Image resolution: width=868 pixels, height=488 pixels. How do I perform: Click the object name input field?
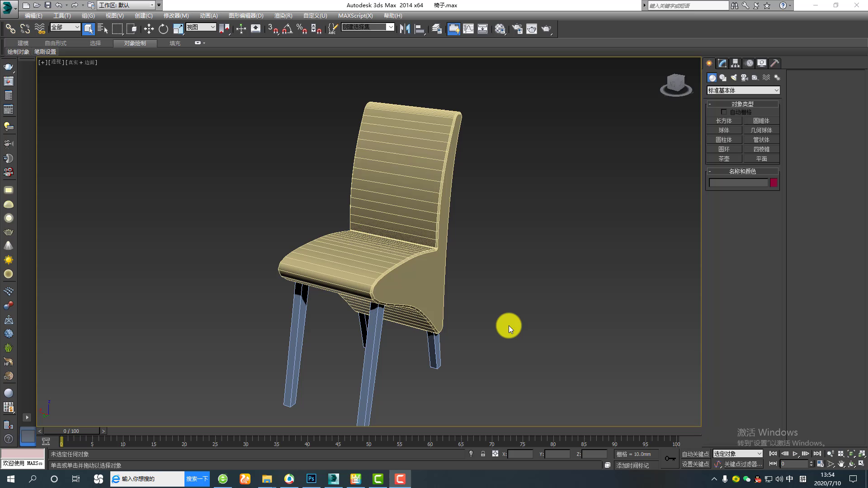[x=738, y=183]
